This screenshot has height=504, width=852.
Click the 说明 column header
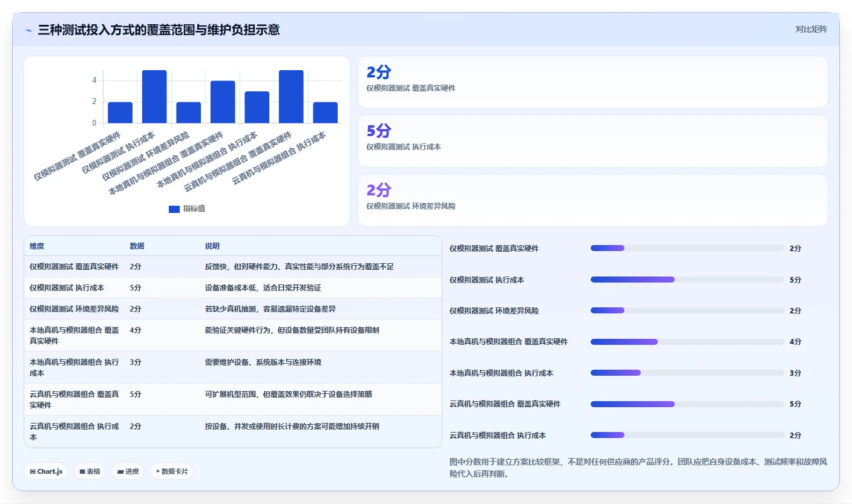click(x=212, y=246)
